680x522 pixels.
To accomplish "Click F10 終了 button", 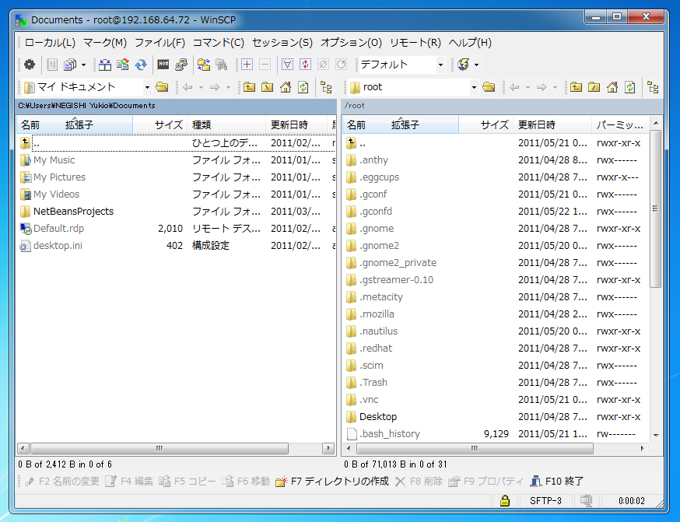I will point(557,481).
